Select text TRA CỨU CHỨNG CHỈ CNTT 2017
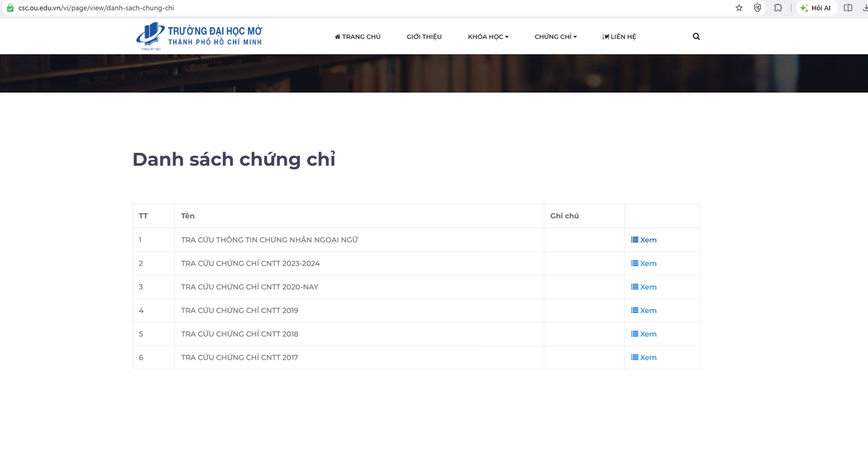The height and width of the screenshot is (472, 868). 240,357
